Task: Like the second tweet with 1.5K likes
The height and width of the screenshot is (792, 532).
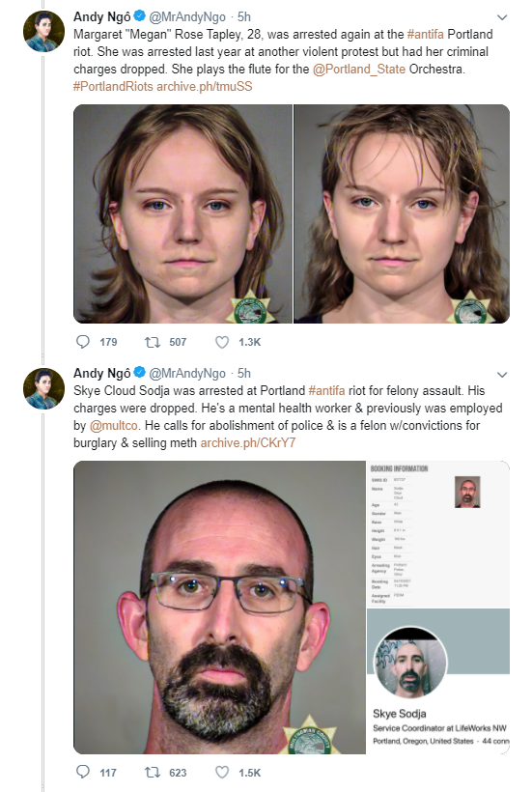Action: tap(222, 772)
